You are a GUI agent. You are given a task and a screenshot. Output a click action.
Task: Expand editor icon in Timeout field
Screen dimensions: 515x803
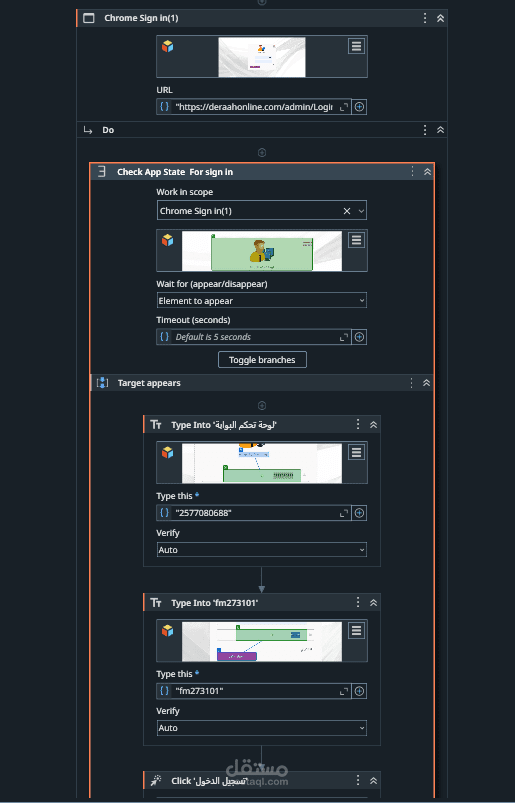[344, 337]
